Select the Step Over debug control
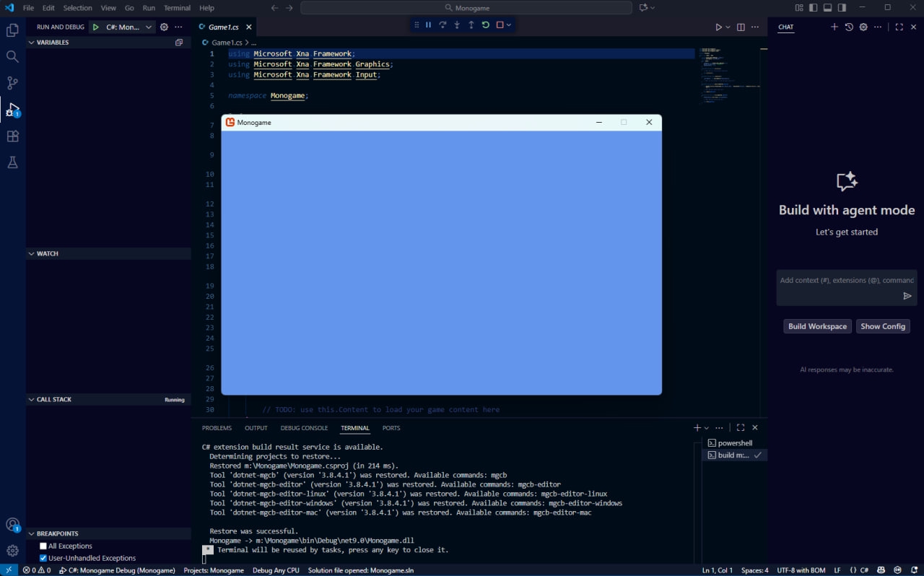924x576 pixels. [x=443, y=24]
